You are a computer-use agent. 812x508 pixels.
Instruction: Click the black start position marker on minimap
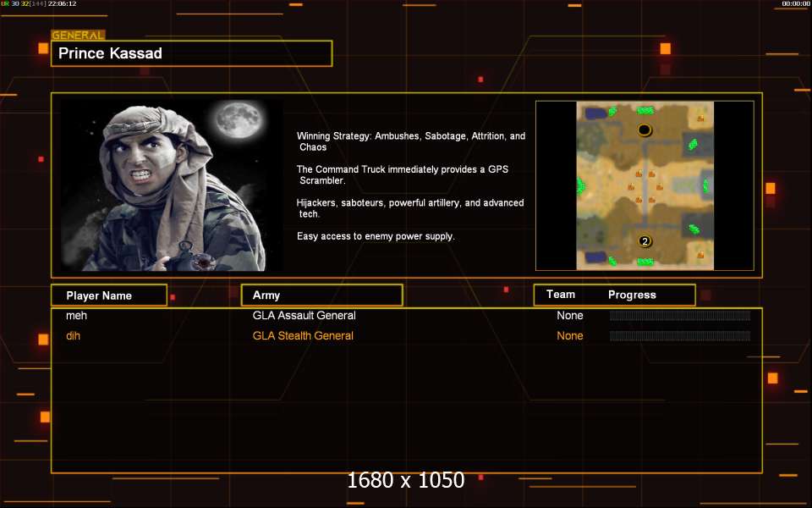pyautogui.click(x=645, y=130)
